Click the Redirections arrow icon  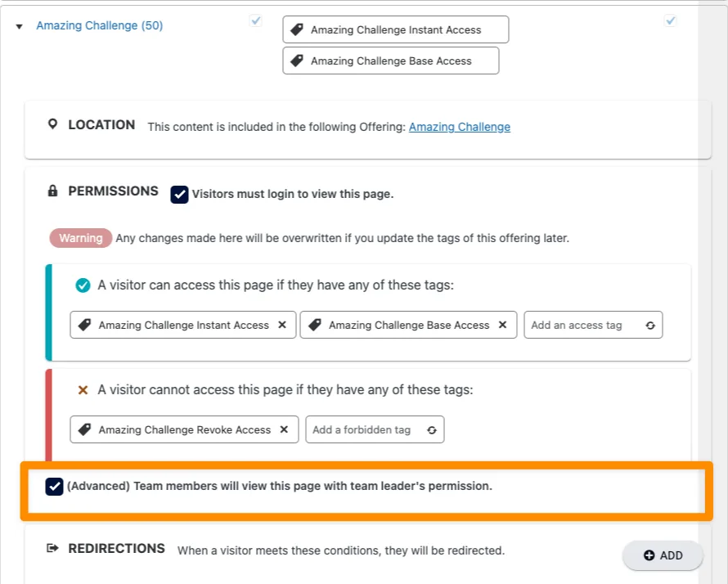53,549
